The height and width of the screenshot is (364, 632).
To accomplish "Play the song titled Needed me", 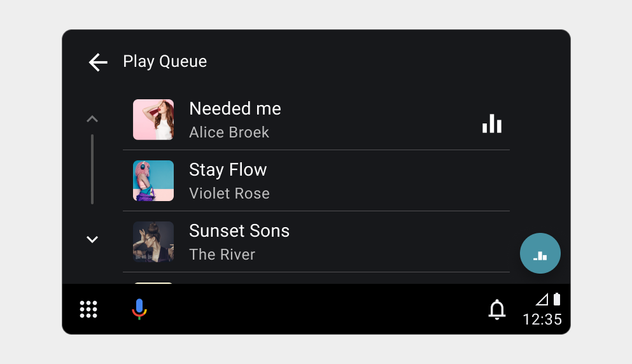I will pos(235,109).
